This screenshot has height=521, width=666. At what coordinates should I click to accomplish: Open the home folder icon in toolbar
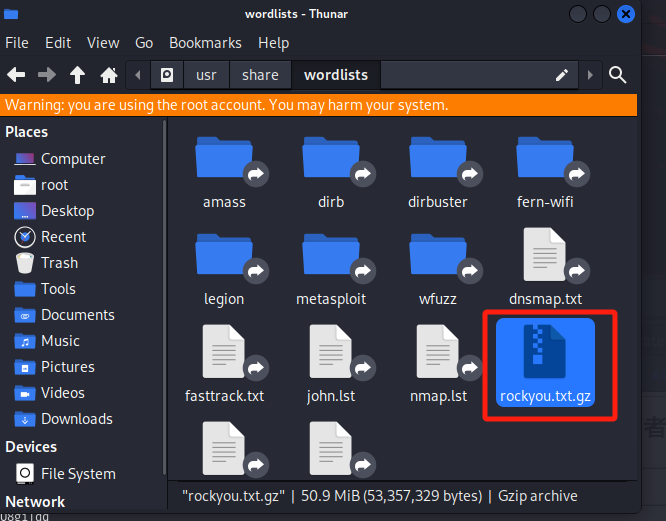pos(109,75)
